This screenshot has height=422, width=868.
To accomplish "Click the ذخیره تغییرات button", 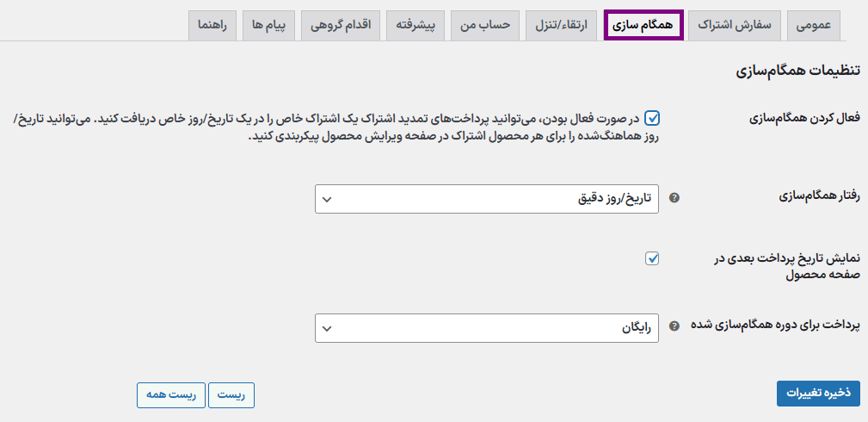I will [818, 394].
